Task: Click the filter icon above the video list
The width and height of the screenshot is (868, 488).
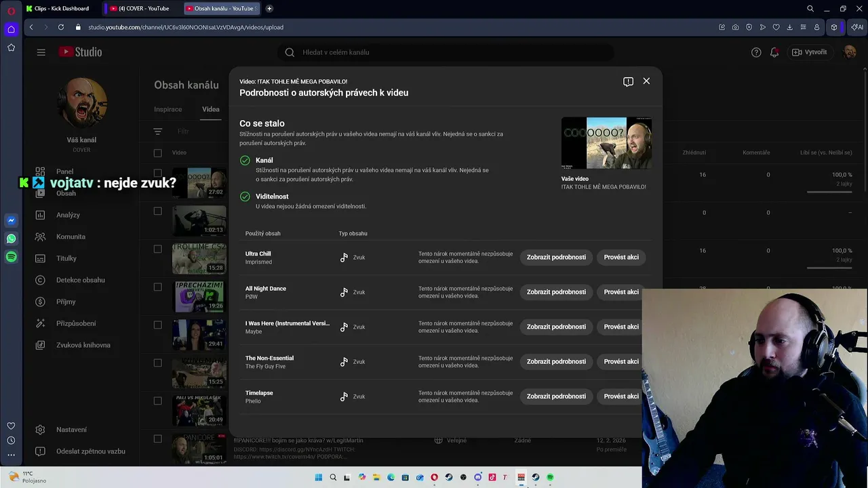Action: [x=157, y=131]
